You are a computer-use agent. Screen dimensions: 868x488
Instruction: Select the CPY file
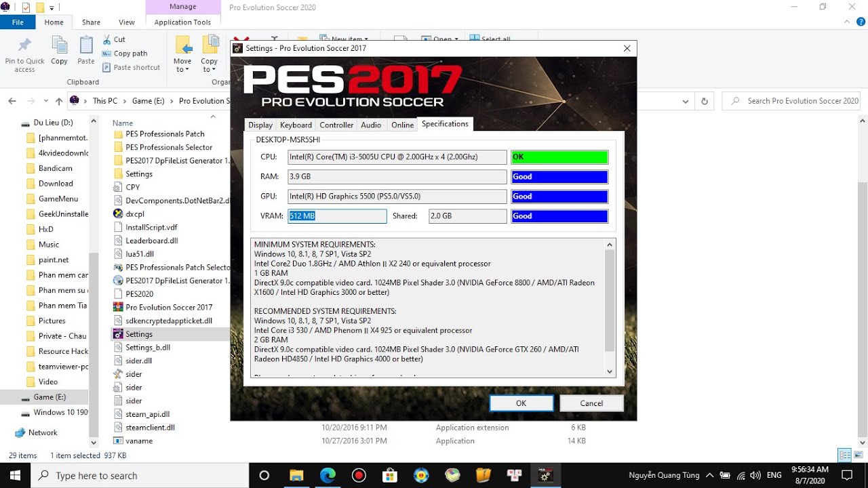133,187
